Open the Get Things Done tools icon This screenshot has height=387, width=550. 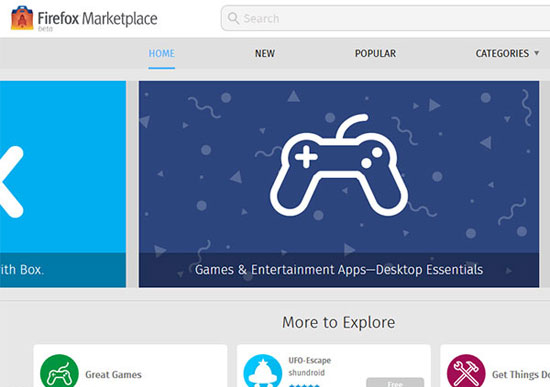coord(466,371)
